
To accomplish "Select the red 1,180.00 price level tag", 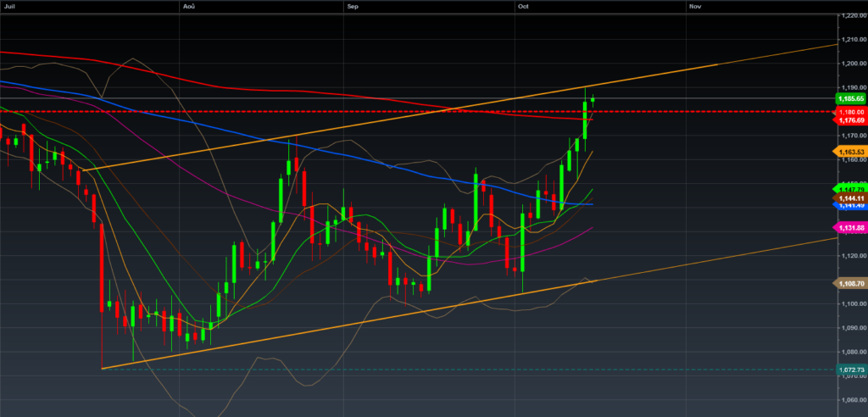I will 851,112.
